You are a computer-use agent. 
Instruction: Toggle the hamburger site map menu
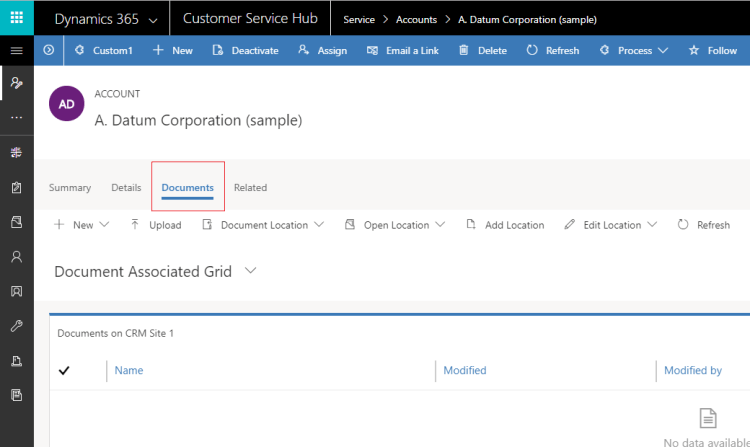click(16, 51)
